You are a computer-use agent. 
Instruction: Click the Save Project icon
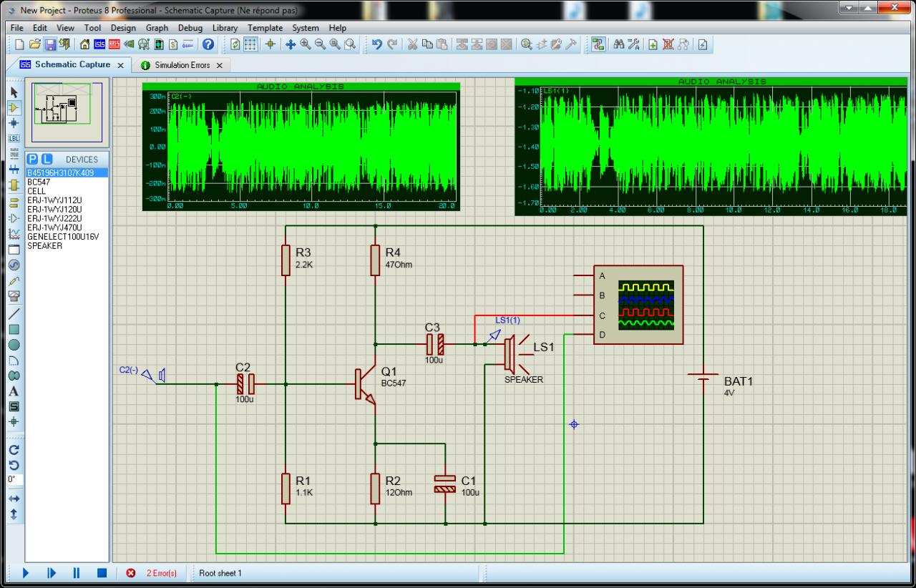[50, 44]
